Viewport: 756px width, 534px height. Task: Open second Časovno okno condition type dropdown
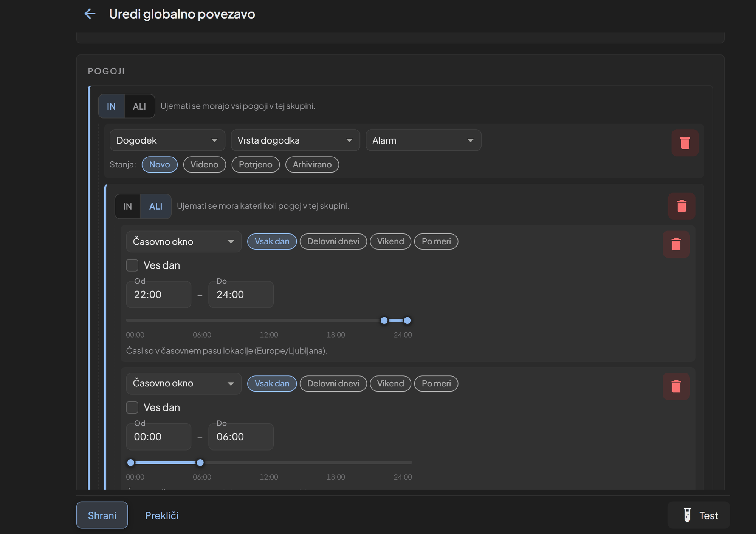click(x=184, y=383)
